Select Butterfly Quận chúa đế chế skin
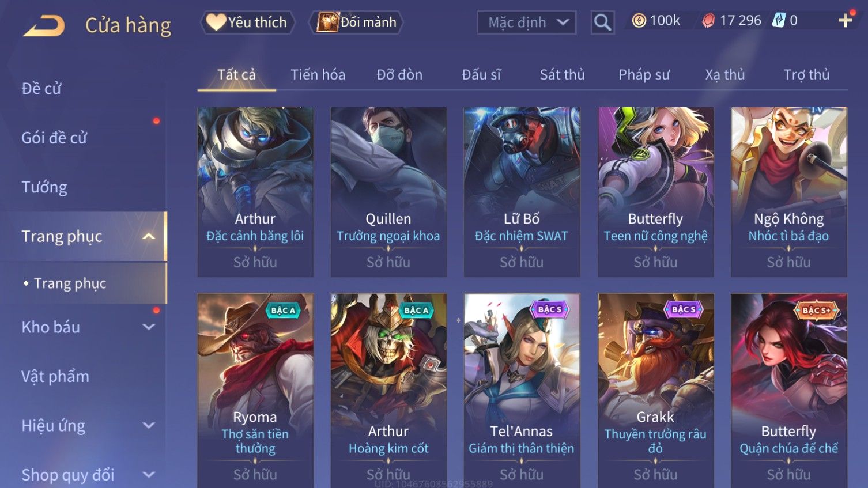This screenshot has height=488, width=868. pyautogui.click(x=789, y=391)
